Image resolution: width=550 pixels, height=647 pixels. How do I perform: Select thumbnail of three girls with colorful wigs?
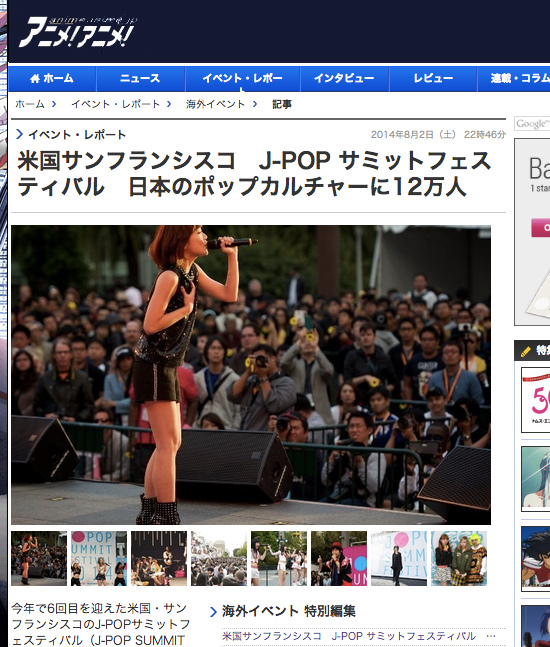(x=459, y=558)
